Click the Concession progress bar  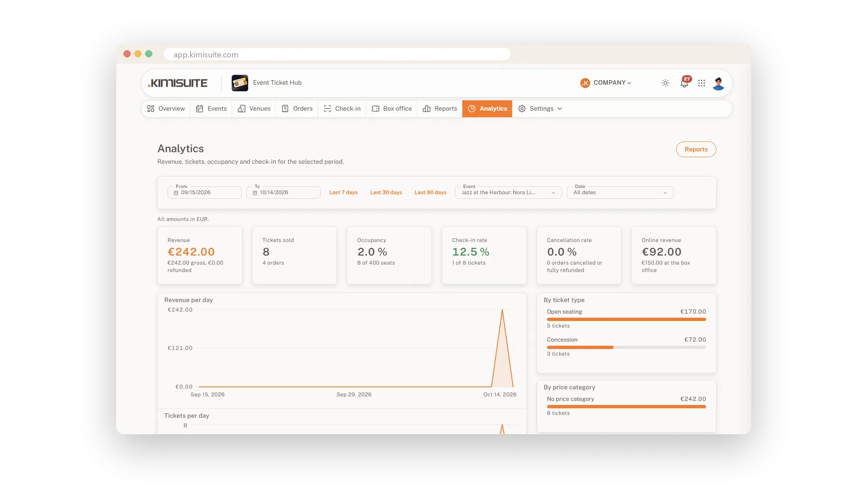tap(626, 347)
